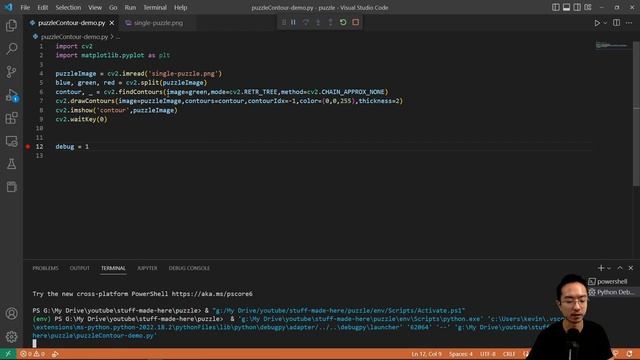This screenshot has width=640, height=360.
Task: Click the cv2.waitKey(0) code on line 9
Action: pos(81,119)
